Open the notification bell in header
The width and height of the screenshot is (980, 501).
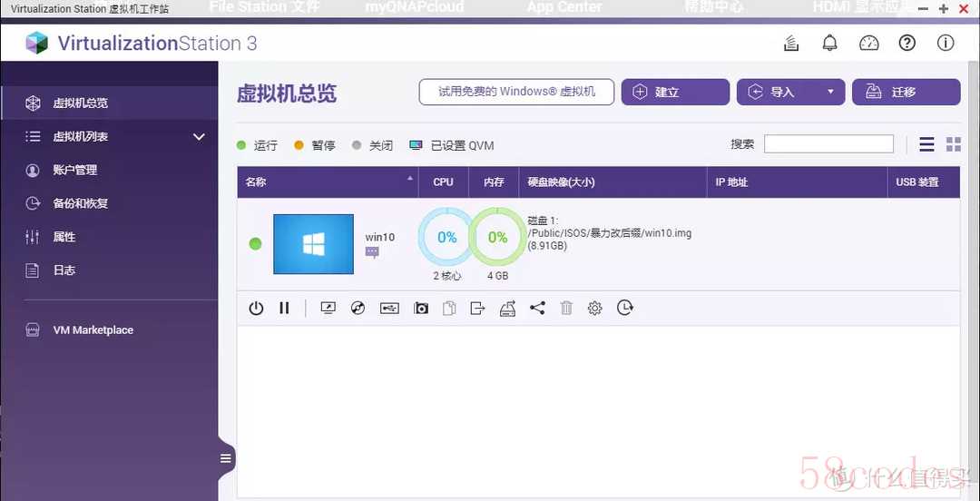pos(829,44)
